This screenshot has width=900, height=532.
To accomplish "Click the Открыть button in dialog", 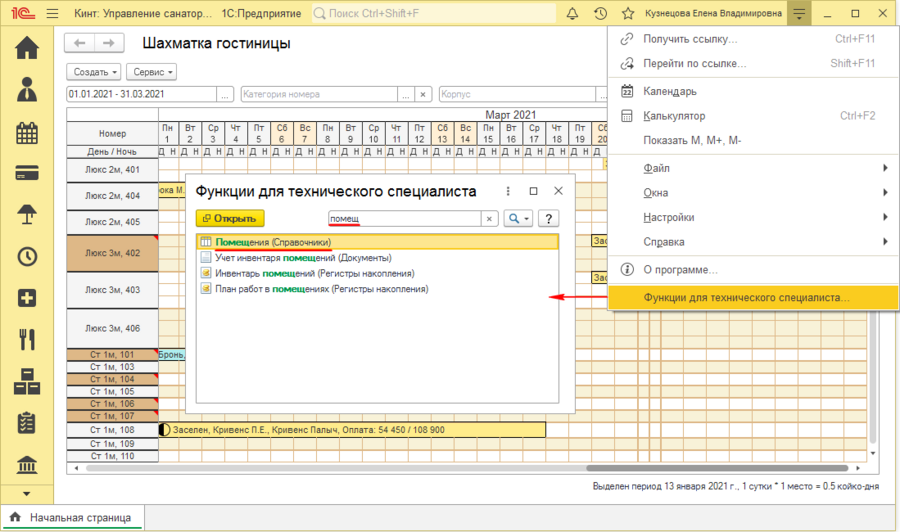I will tap(230, 219).
